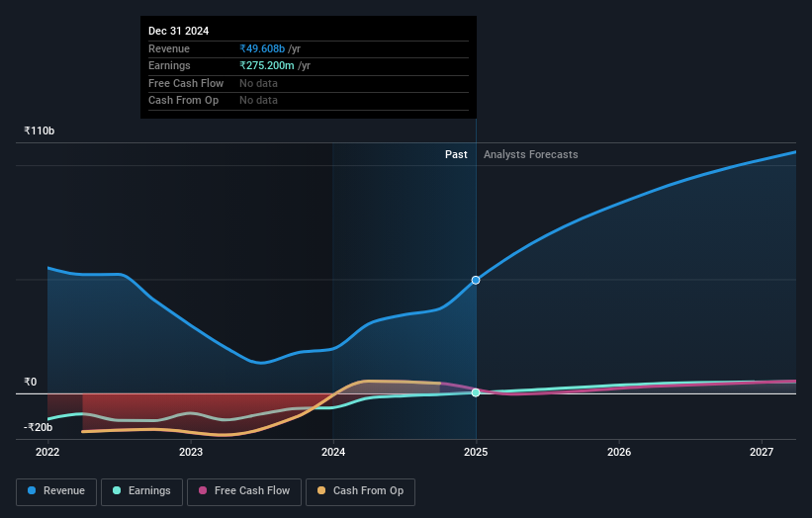Select the 2025 axis label

click(x=476, y=452)
